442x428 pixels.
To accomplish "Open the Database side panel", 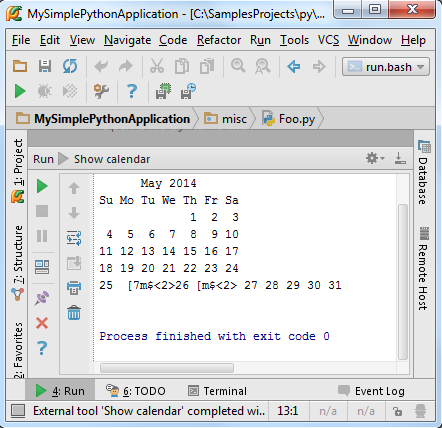I will [x=424, y=172].
